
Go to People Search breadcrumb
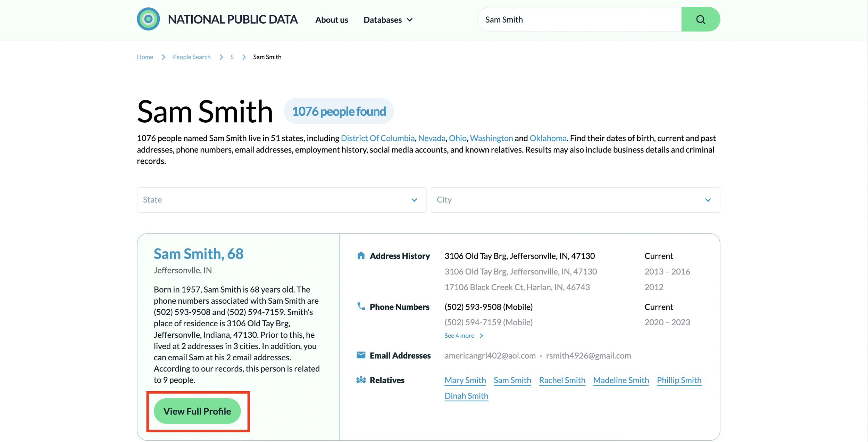(192, 57)
